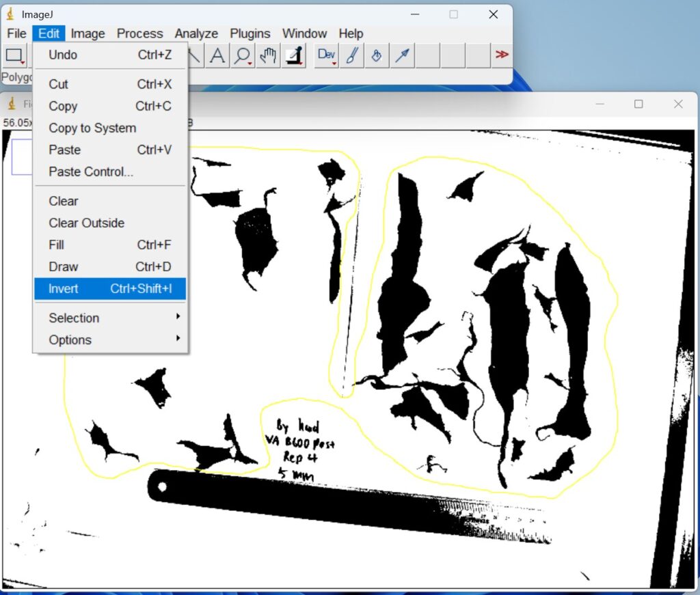Viewport: 700px width, 595px height.
Task: Open the more tools switcher arrows
Action: [502, 55]
